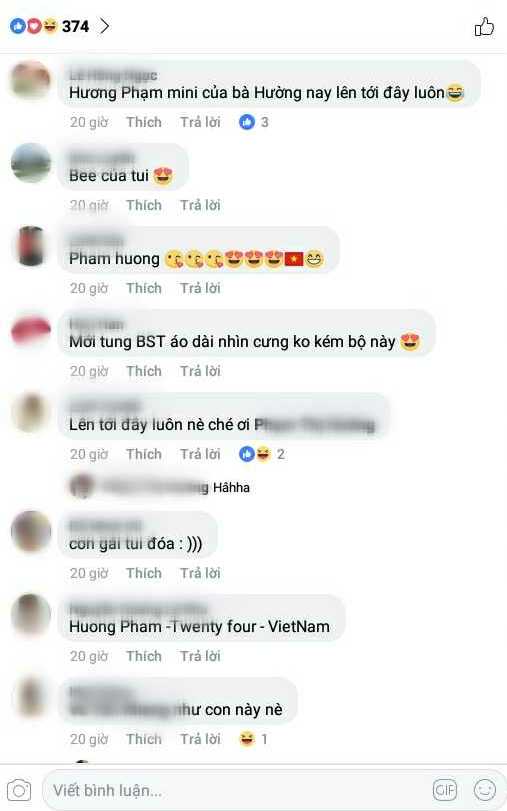View the 2 reactions on 'Lên tới đây luôn' comment
The width and height of the screenshot is (507, 811).
point(262,454)
